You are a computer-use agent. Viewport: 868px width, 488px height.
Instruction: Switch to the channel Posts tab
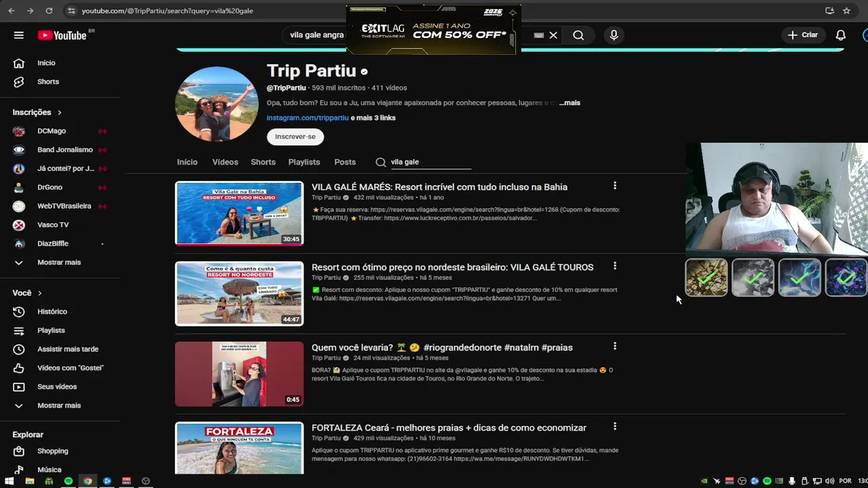tap(344, 162)
